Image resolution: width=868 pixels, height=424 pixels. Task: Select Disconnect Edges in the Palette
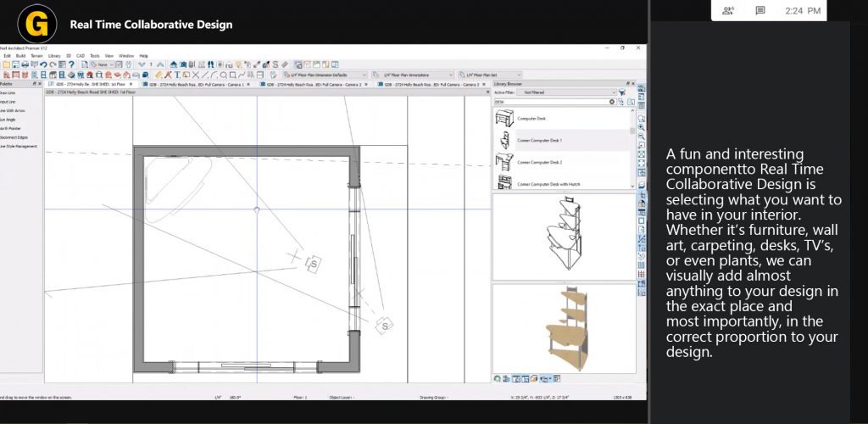(x=14, y=137)
